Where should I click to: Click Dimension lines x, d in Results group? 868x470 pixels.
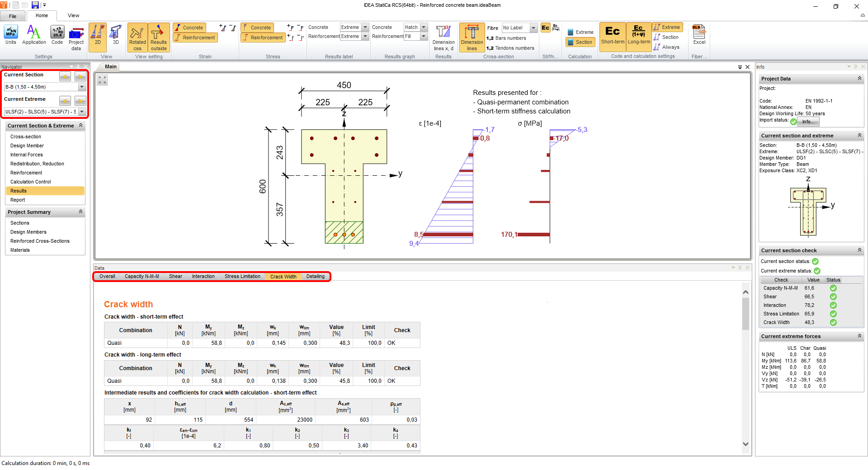tap(443, 38)
